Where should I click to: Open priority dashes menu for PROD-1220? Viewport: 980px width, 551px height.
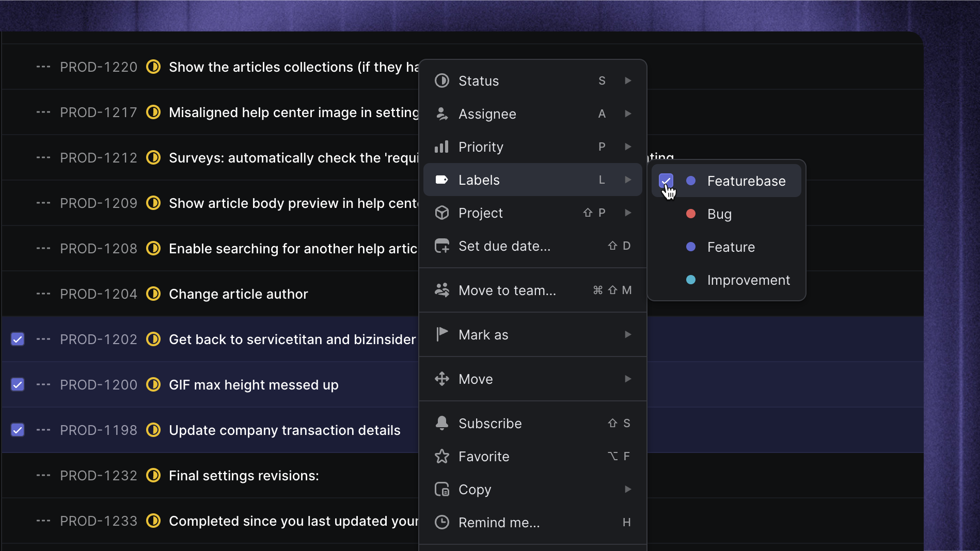[x=43, y=67]
